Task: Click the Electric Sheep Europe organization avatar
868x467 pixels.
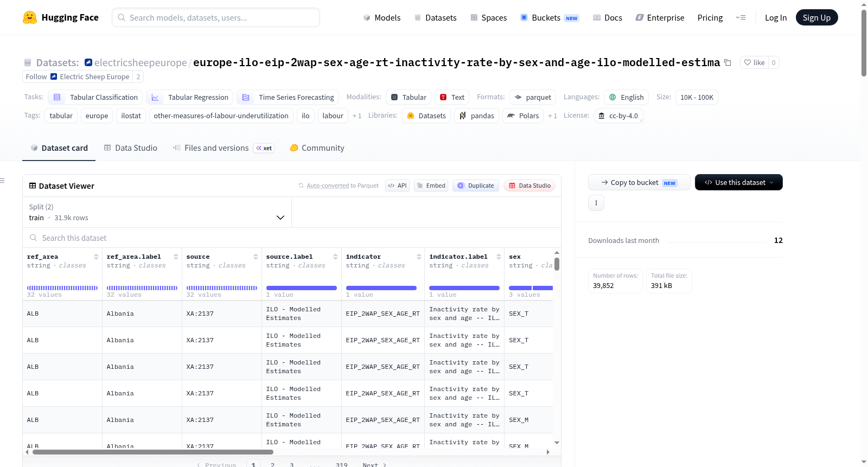Action: pos(54,77)
